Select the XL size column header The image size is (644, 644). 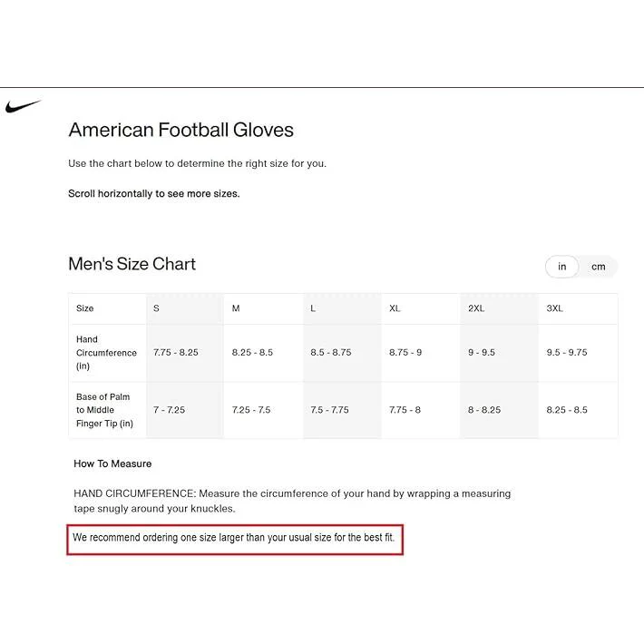pyautogui.click(x=395, y=308)
